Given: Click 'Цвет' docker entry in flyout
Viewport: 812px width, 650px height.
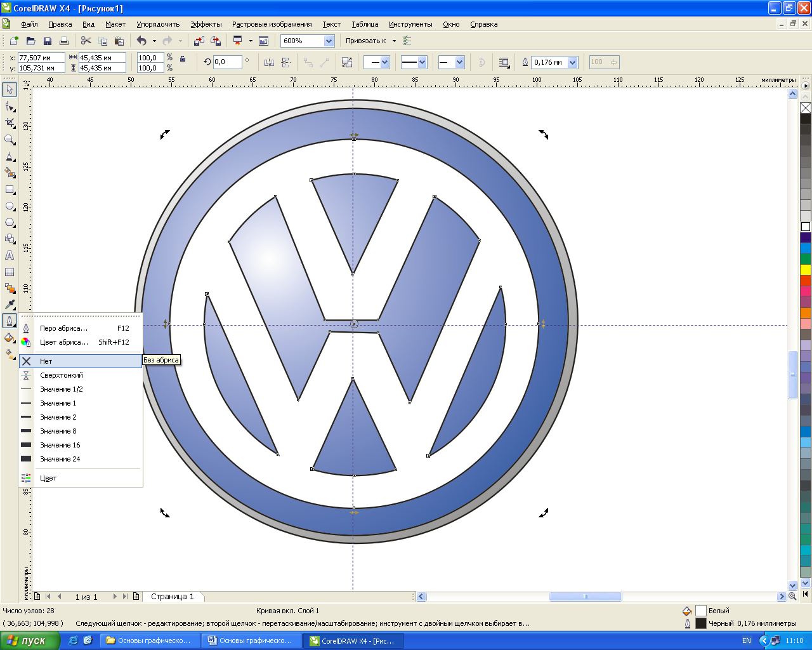Looking at the screenshot, I should pyautogui.click(x=81, y=478).
